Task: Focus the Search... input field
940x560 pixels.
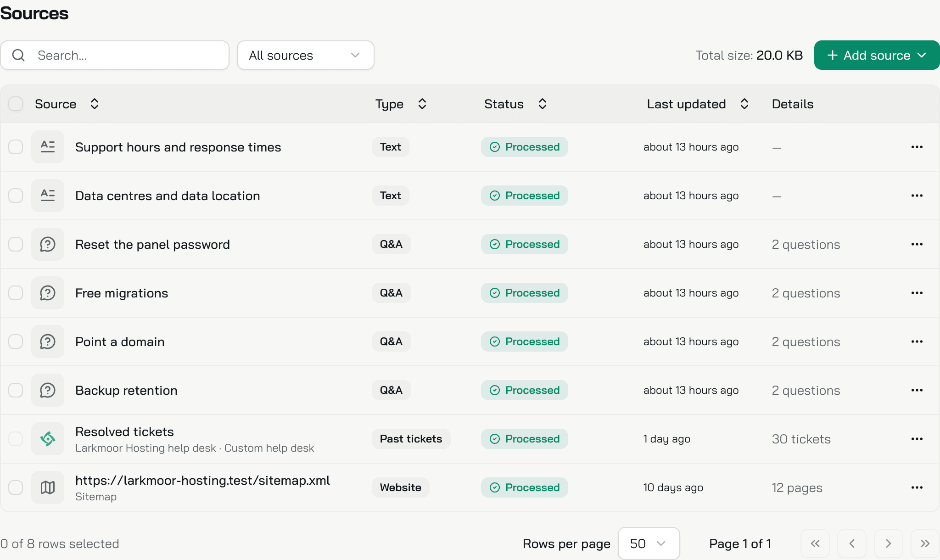Action: pyautogui.click(x=115, y=55)
